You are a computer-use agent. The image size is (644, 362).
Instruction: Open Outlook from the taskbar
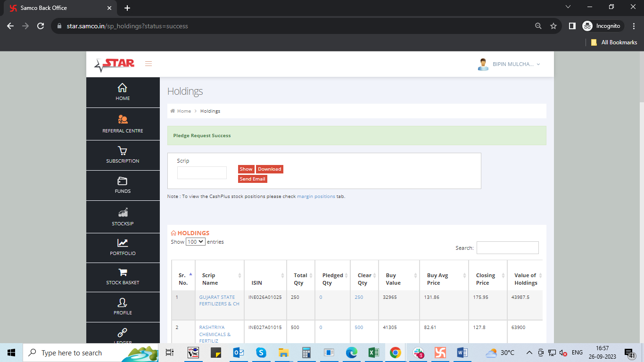pyautogui.click(x=239, y=353)
